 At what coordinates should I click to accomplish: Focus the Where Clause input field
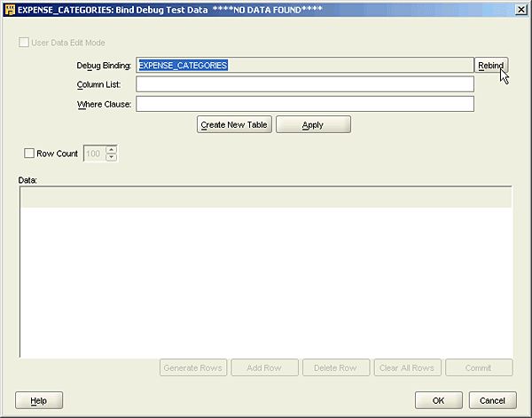(305, 104)
